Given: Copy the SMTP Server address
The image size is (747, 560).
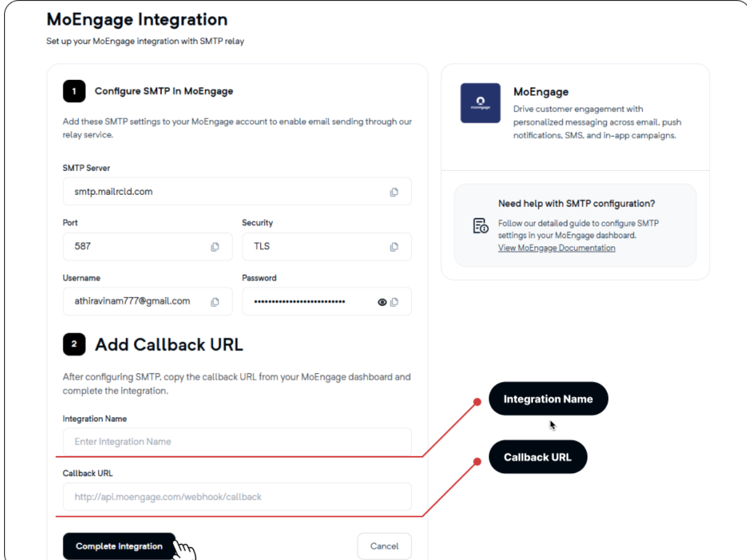Looking at the screenshot, I should 394,192.
